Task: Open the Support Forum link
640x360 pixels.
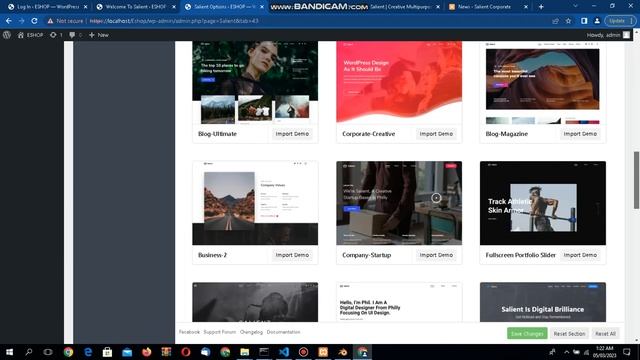Action: click(220, 332)
